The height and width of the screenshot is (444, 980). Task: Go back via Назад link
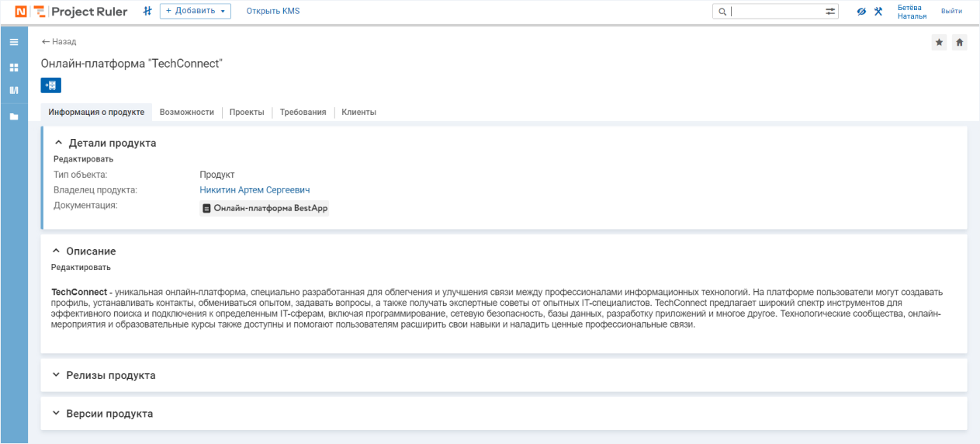click(59, 42)
